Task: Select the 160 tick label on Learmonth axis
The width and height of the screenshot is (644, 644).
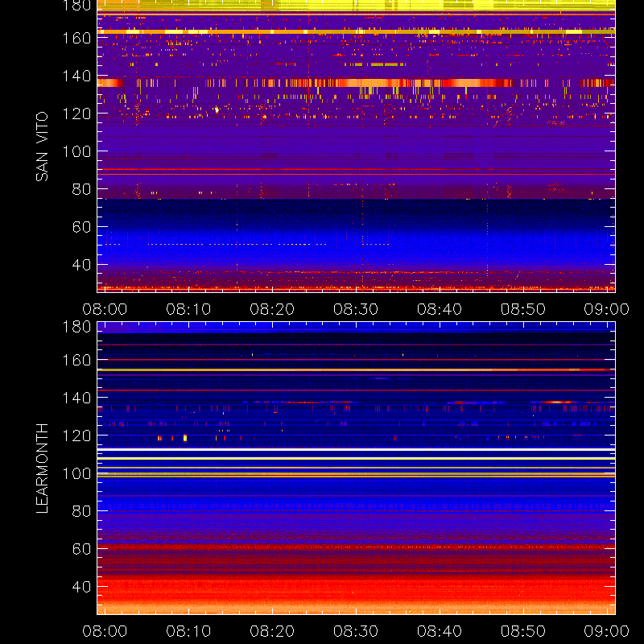Action: [x=76, y=360]
